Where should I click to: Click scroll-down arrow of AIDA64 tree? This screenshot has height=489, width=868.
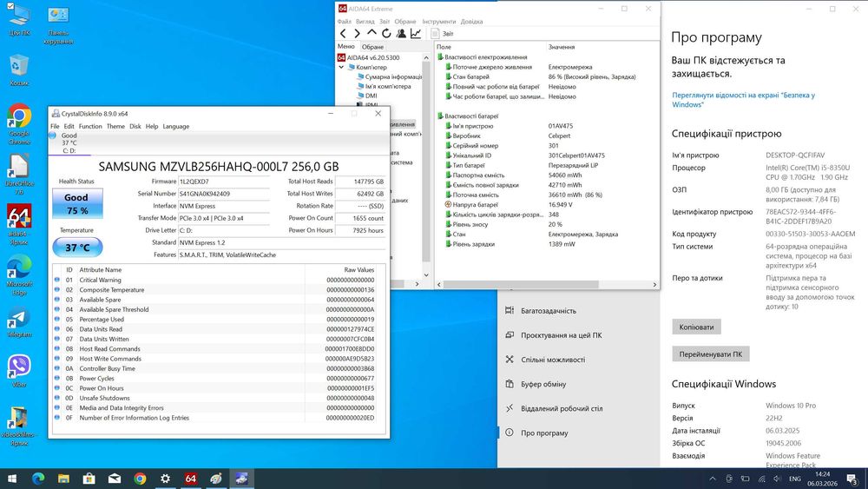[426, 274]
